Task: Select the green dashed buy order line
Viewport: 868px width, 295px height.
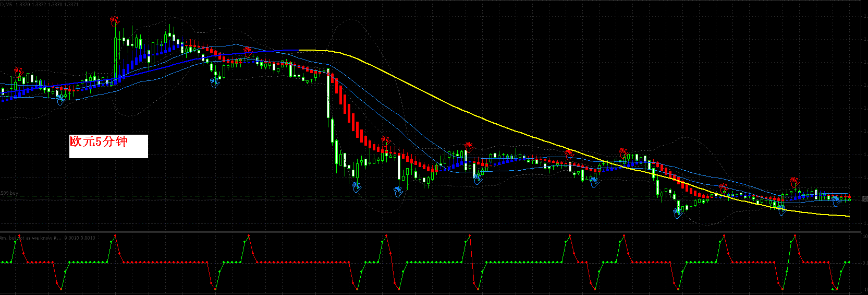Action: (430, 196)
